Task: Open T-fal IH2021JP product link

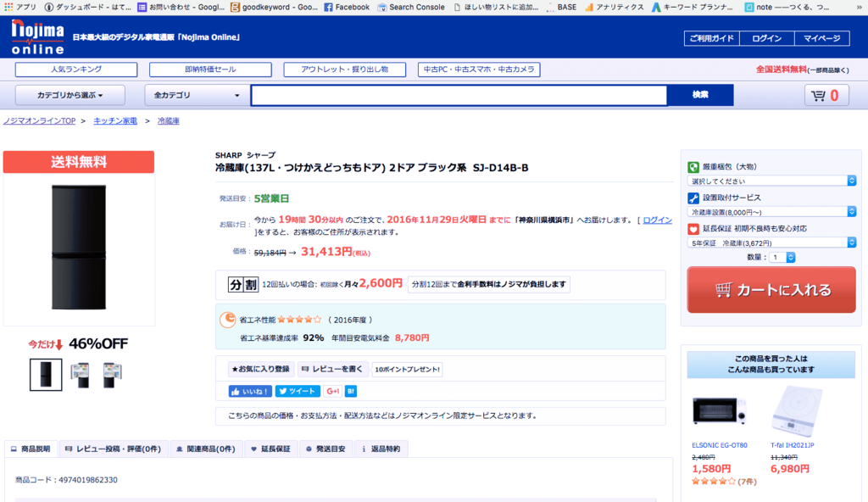Action: pyautogui.click(x=793, y=445)
